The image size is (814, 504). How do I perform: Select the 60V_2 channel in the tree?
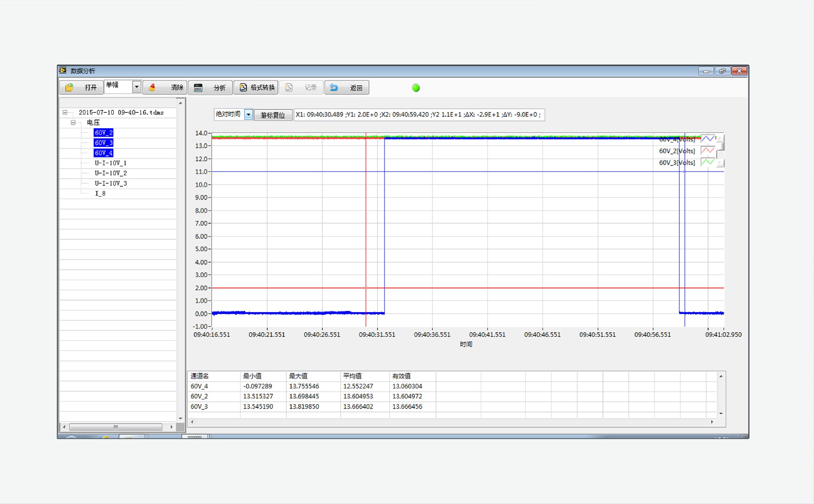pos(103,133)
